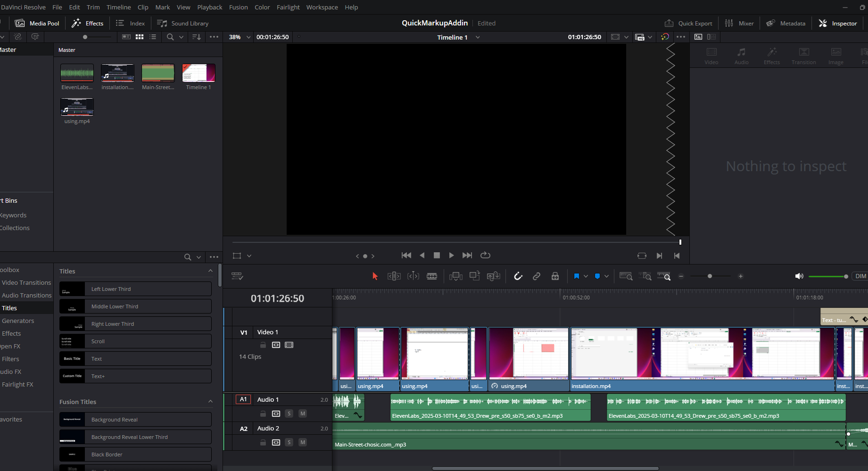
Task: Open the Sound Library
Action: click(x=183, y=23)
